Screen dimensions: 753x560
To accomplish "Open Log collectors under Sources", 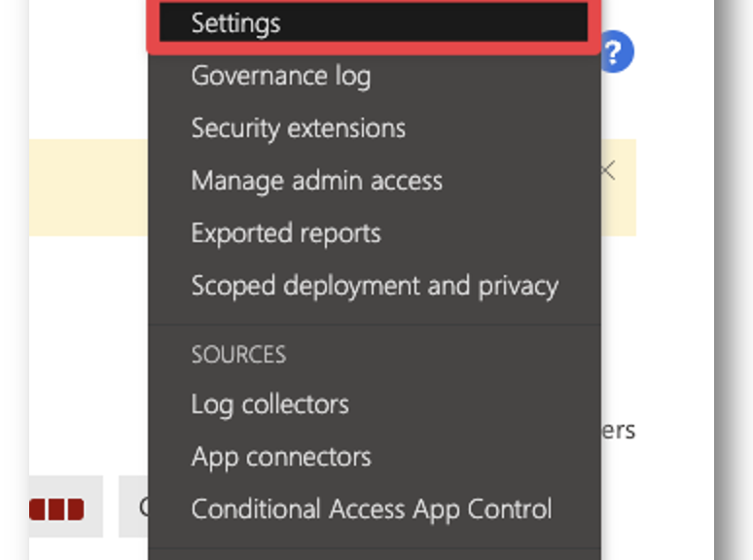I will tap(269, 404).
